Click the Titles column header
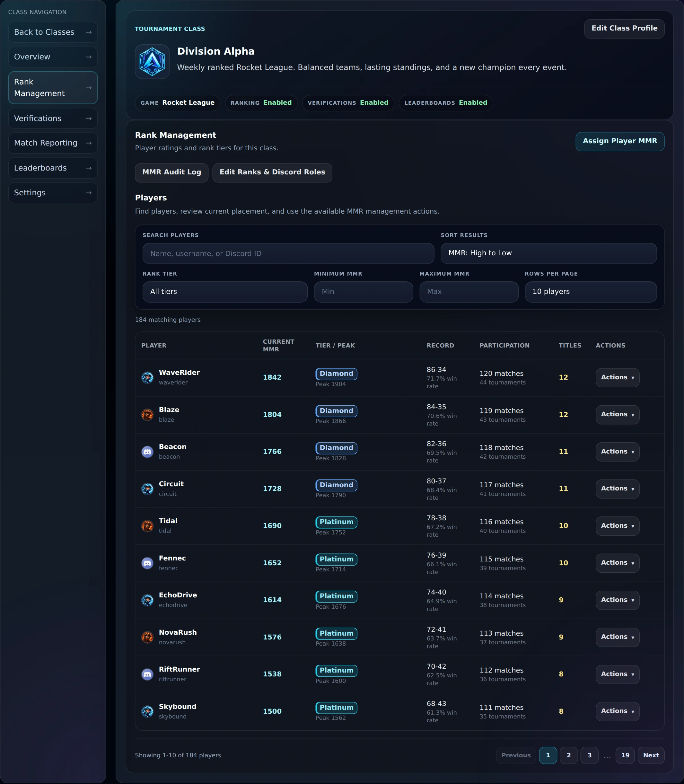This screenshot has height=784, width=684. coord(570,346)
